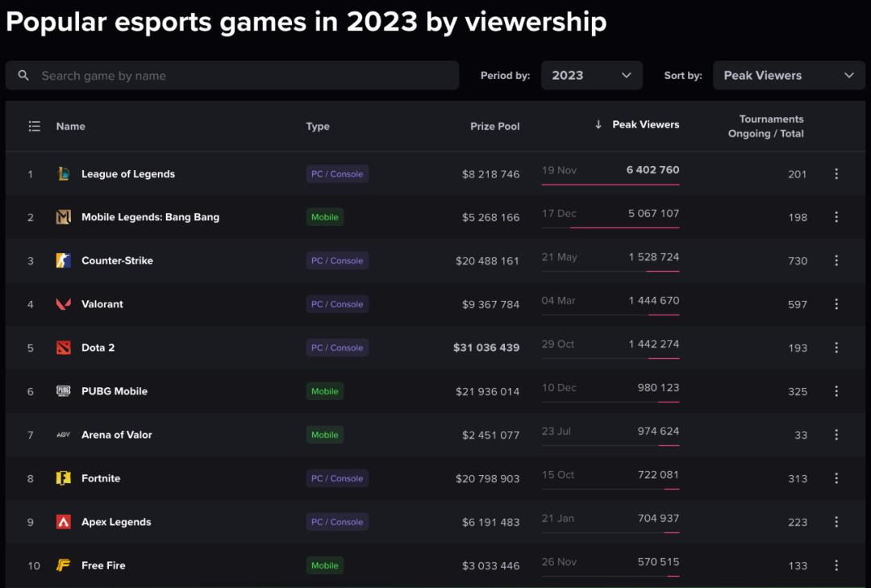Open the Arena of Valor game link
Image resolution: width=871 pixels, height=588 pixels.
116,435
